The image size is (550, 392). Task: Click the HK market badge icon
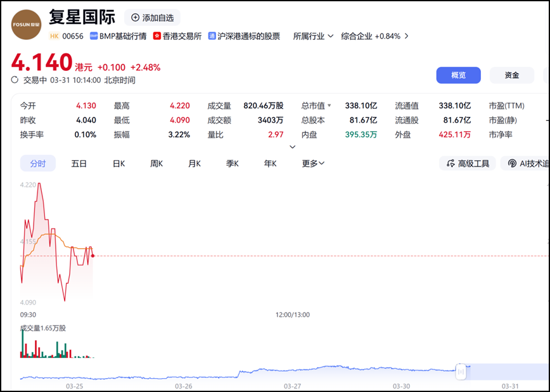coord(54,36)
